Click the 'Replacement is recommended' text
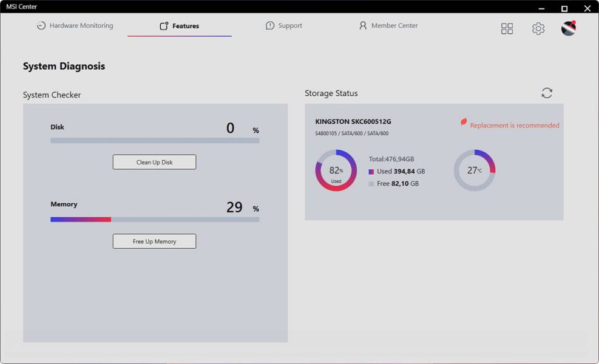Viewport: 599px width, 364px height. pos(515,126)
